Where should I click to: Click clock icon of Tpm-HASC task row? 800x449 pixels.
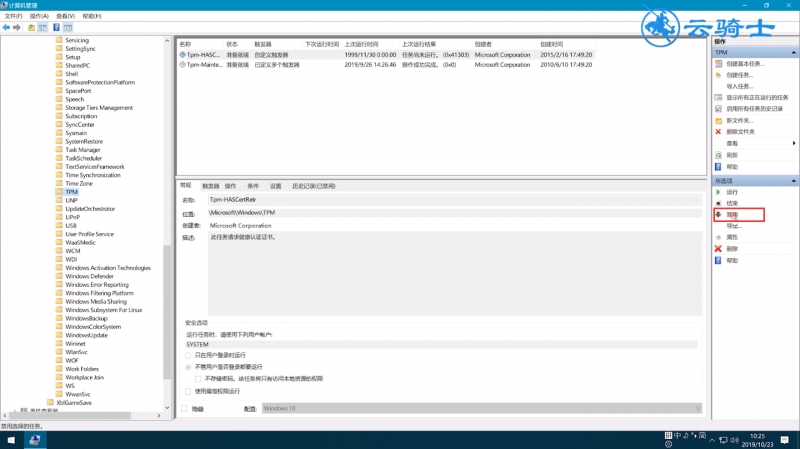(182, 55)
